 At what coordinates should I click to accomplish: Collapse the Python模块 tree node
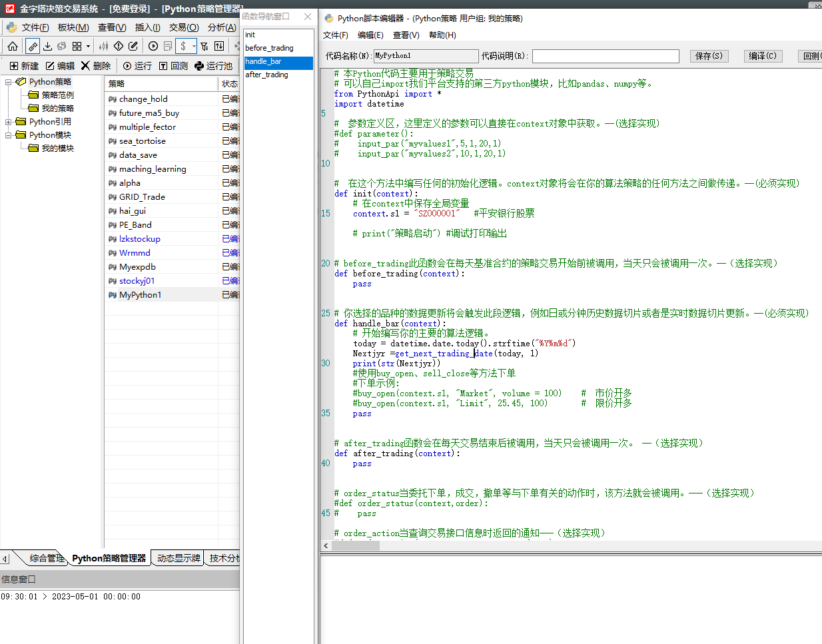click(x=9, y=135)
